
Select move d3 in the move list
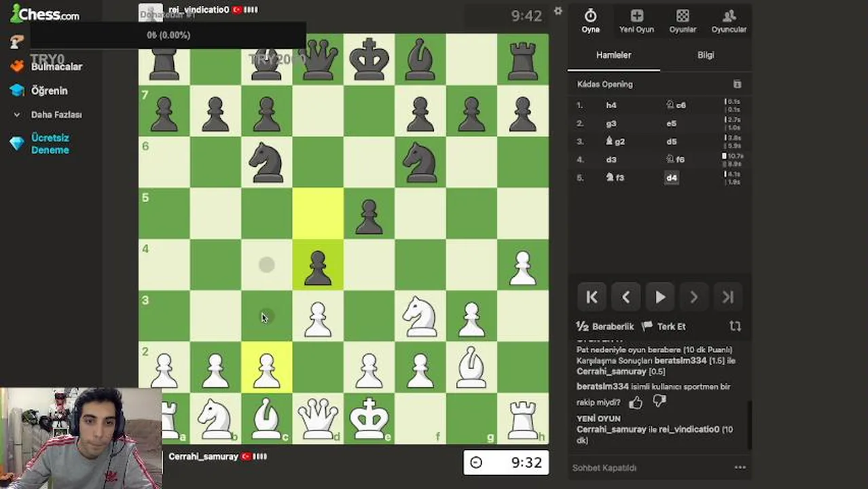coord(611,160)
